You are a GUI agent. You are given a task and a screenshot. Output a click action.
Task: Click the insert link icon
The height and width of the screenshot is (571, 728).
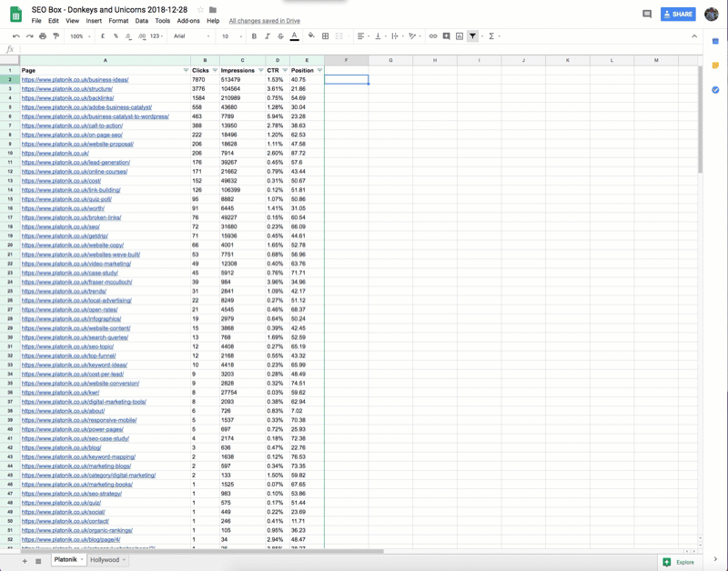click(x=433, y=36)
